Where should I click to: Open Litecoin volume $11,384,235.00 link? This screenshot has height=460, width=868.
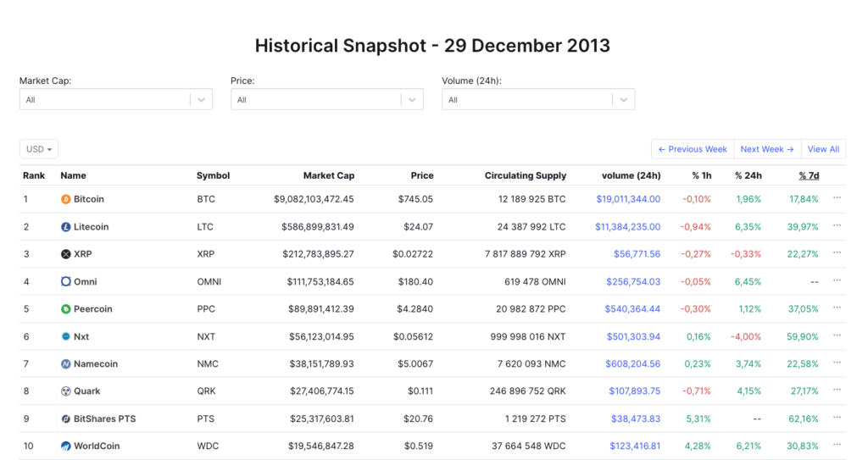pyautogui.click(x=628, y=227)
